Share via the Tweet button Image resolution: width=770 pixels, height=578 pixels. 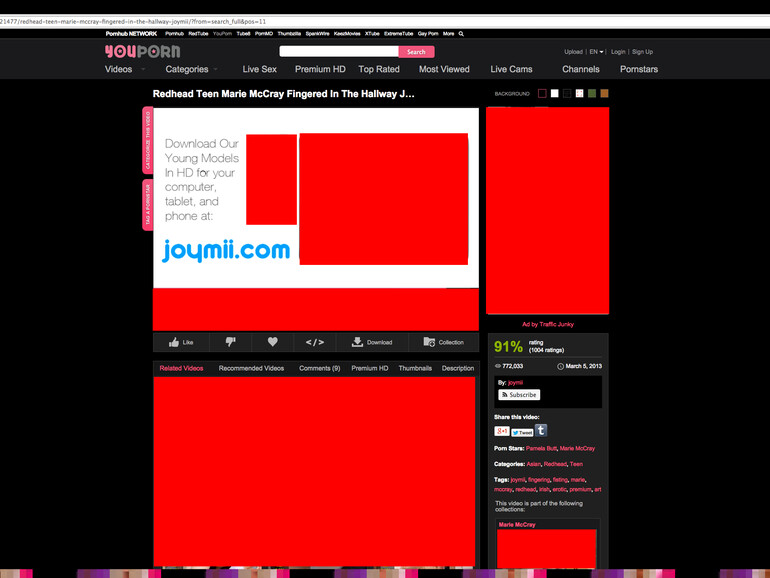[522, 432]
